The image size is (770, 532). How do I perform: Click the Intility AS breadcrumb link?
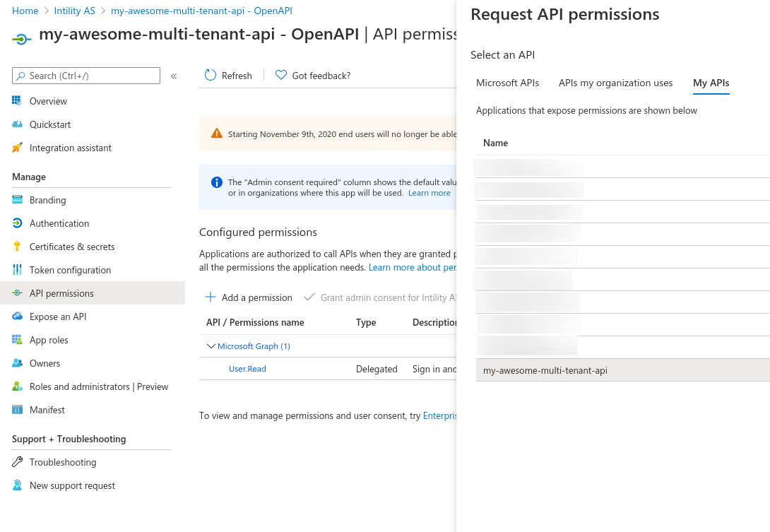[75, 11]
